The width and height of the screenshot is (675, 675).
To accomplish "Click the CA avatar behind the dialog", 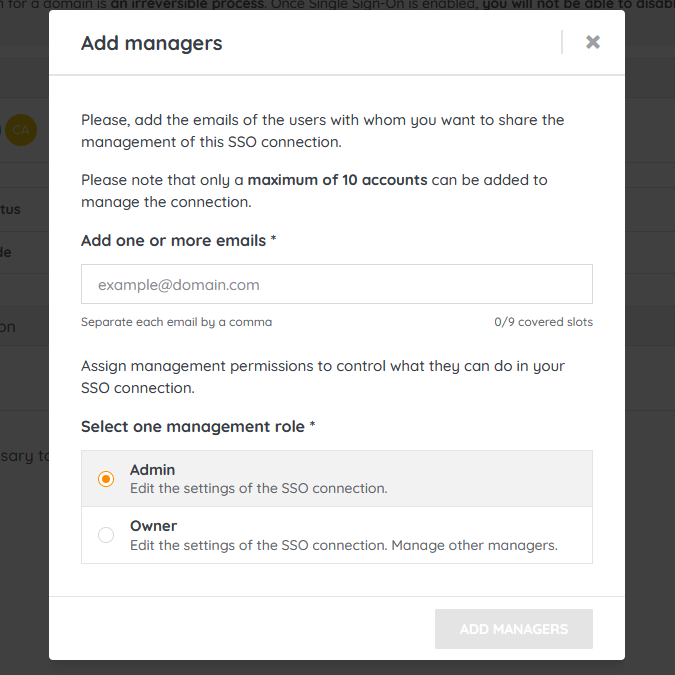I will (x=22, y=130).
